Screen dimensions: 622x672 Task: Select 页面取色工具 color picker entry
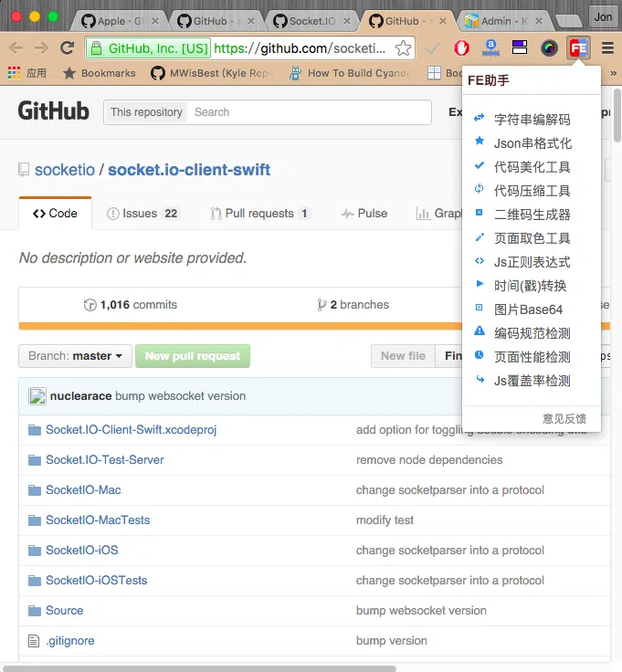click(x=532, y=238)
